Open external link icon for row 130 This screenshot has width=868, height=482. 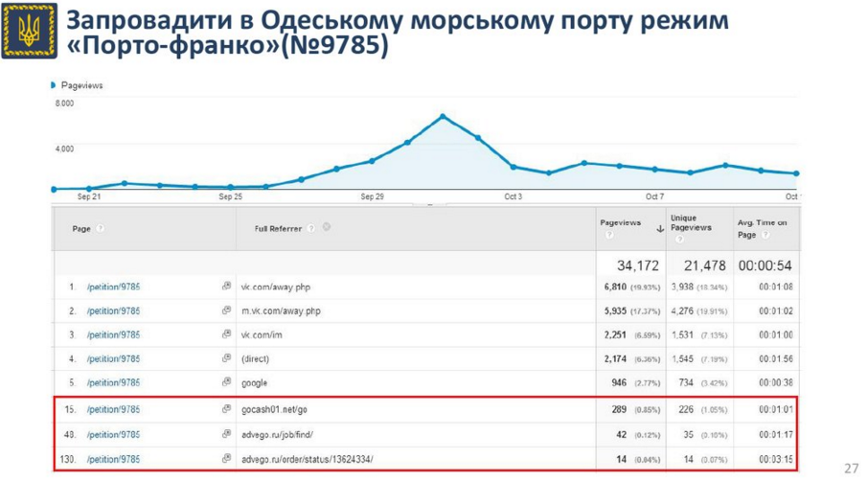(x=227, y=460)
